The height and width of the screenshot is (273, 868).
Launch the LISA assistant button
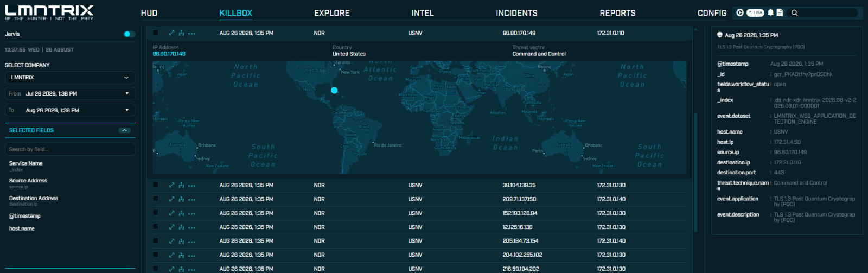click(x=755, y=12)
